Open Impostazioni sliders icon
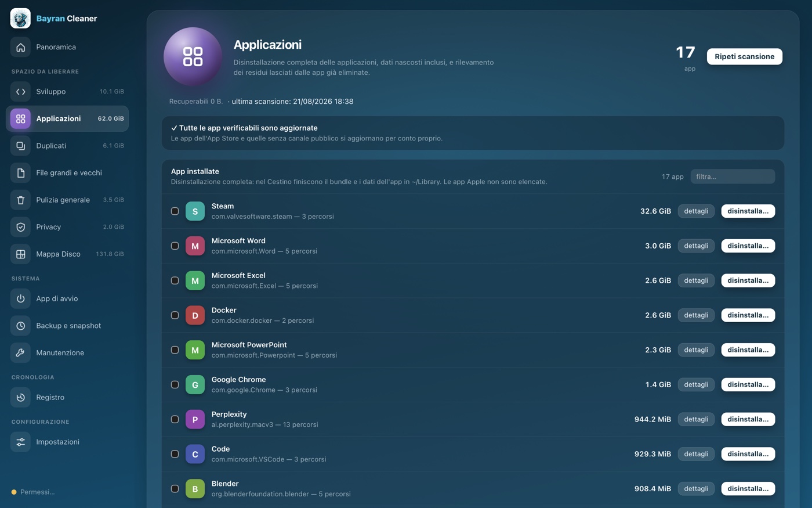The width and height of the screenshot is (812, 508). tap(20, 442)
